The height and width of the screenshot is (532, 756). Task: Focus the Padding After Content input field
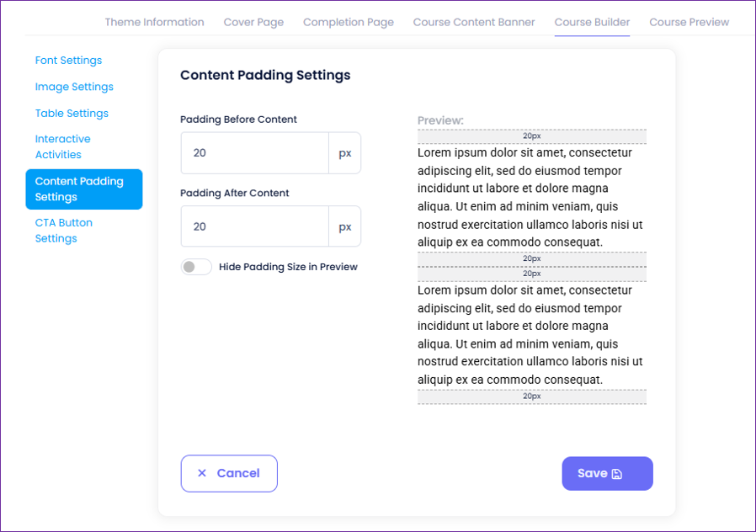tap(253, 226)
